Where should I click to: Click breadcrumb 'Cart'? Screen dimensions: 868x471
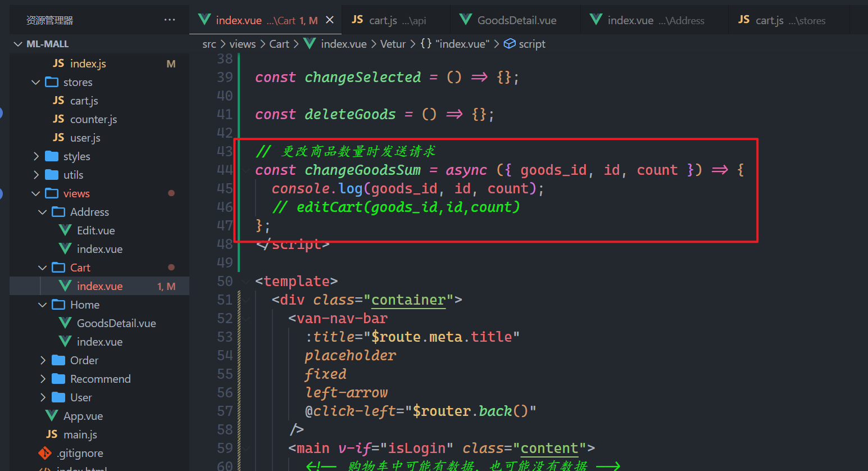(x=279, y=44)
